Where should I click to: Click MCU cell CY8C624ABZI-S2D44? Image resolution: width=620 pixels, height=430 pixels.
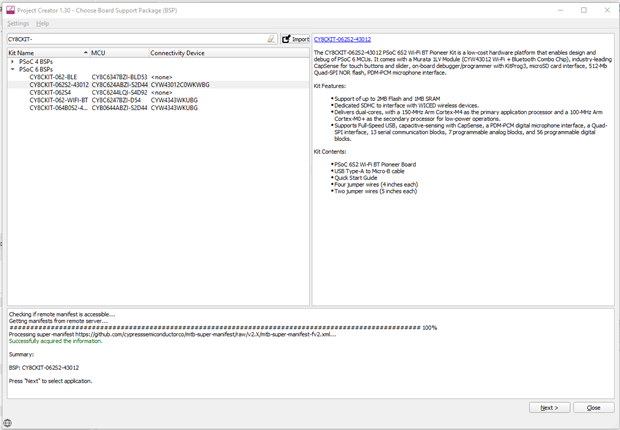coord(120,85)
